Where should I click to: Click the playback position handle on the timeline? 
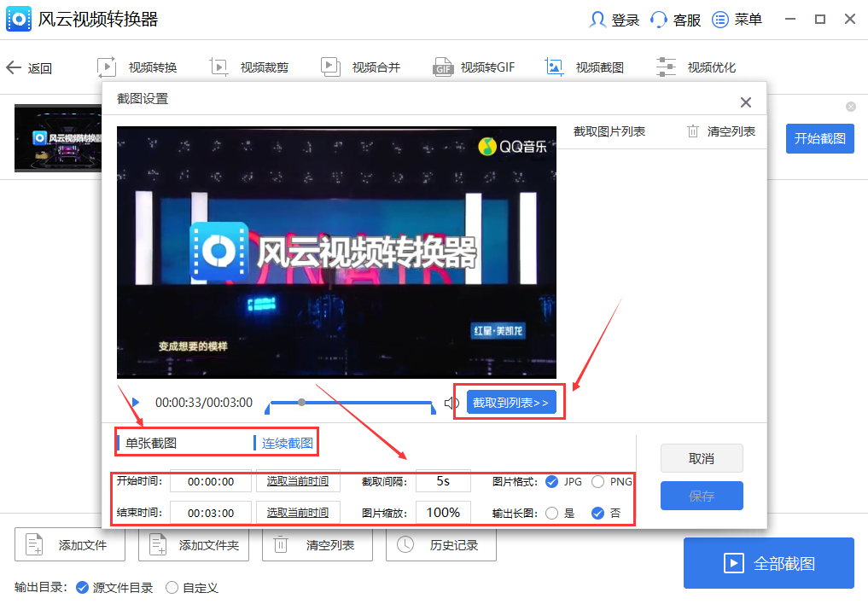point(301,402)
